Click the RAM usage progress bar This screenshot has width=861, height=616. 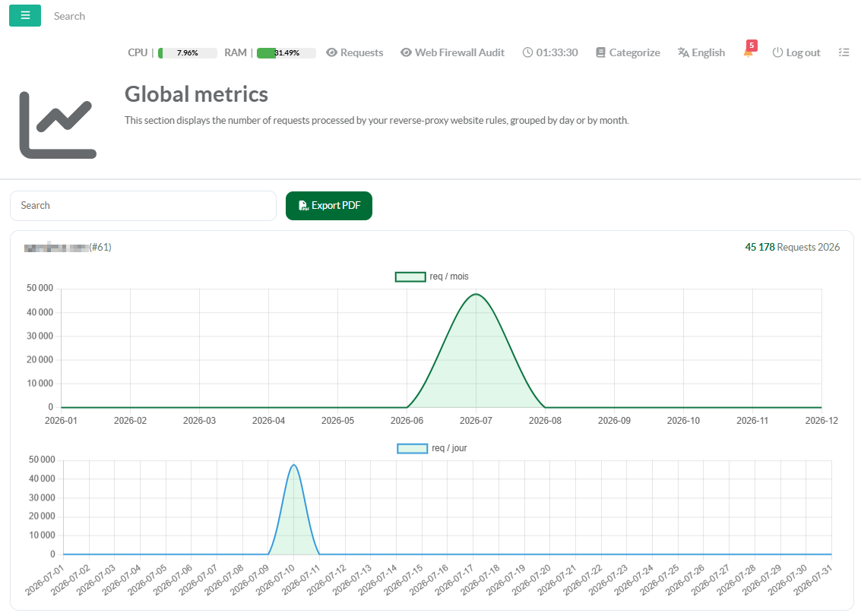tap(286, 52)
